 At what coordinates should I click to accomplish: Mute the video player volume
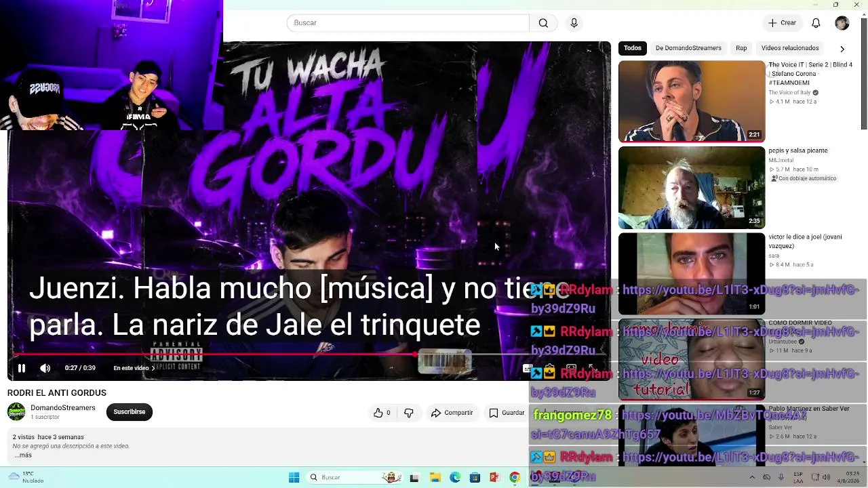tap(45, 368)
